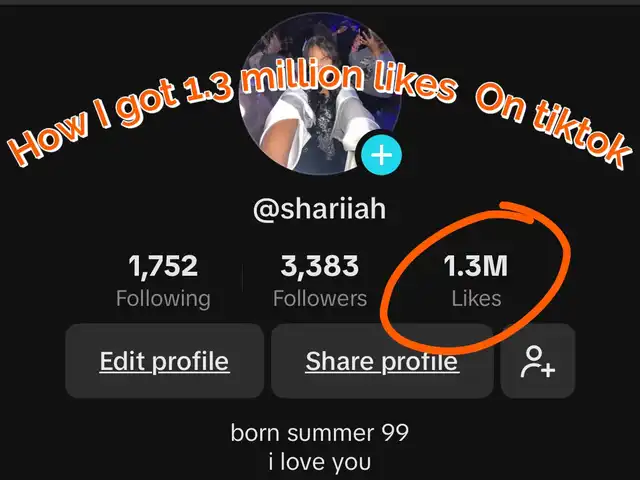Viewport: 640px width, 480px height.
Task: Tap the blue plus icon on avatar
Action: click(381, 156)
